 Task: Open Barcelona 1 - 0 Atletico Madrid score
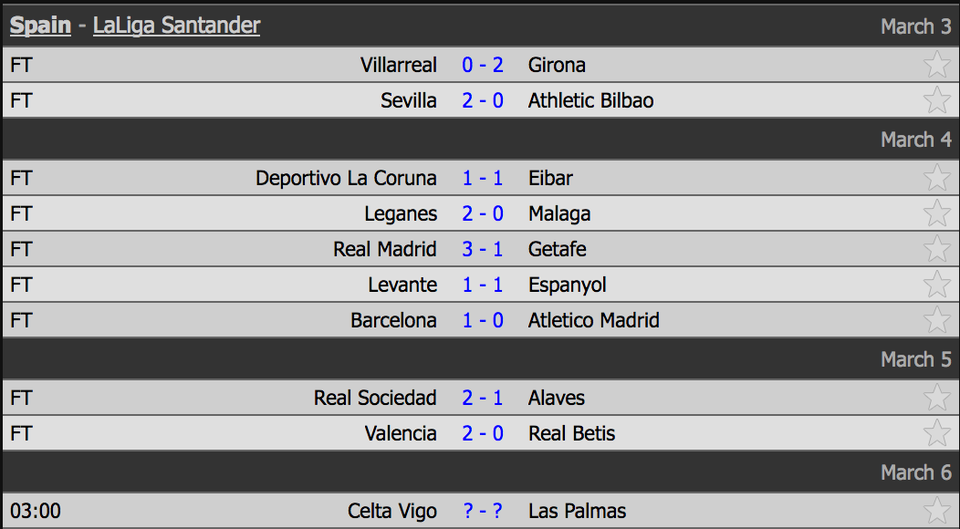coord(483,321)
